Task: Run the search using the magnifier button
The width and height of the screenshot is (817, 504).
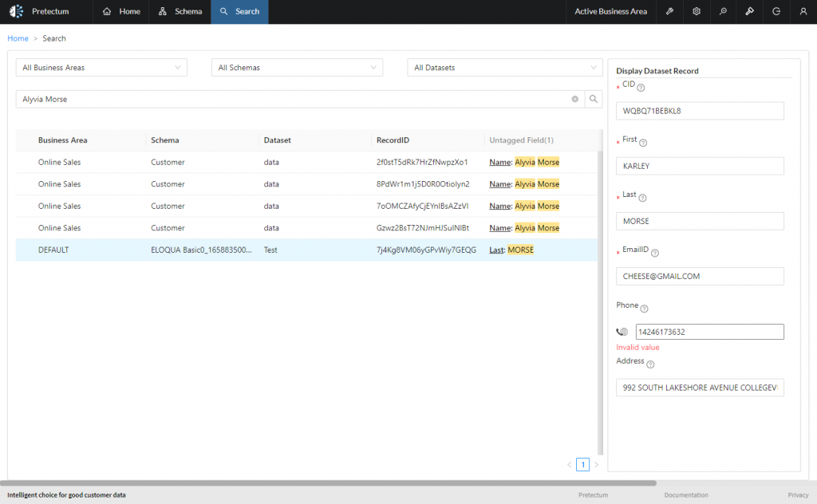Action: pos(593,99)
